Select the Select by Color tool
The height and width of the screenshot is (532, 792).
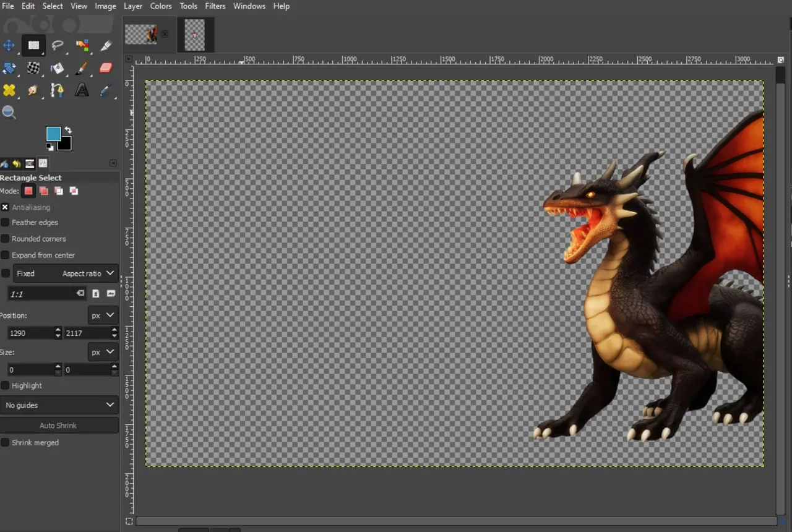click(82, 45)
